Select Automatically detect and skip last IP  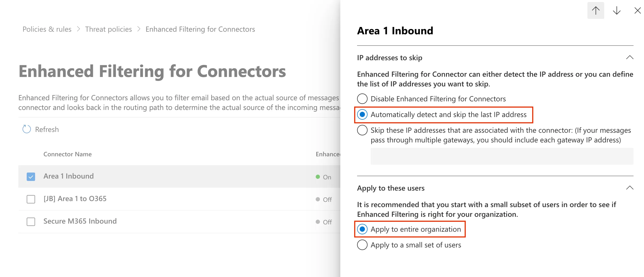tap(362, 114)
